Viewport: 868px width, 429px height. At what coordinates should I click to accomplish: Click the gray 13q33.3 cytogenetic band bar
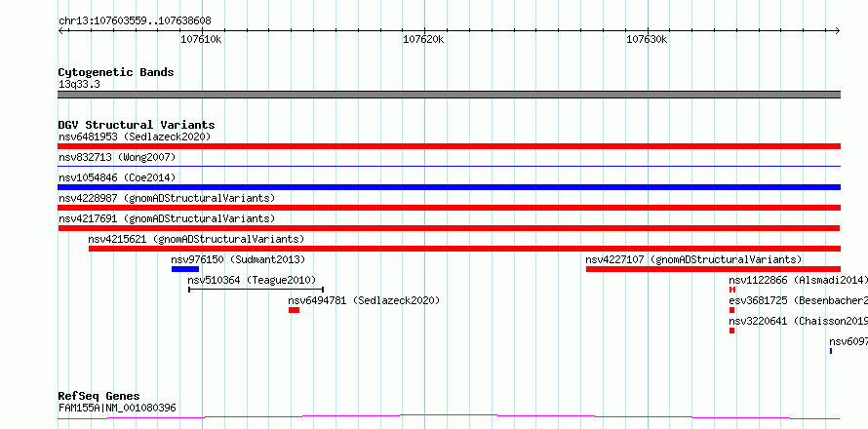[449, 95]
